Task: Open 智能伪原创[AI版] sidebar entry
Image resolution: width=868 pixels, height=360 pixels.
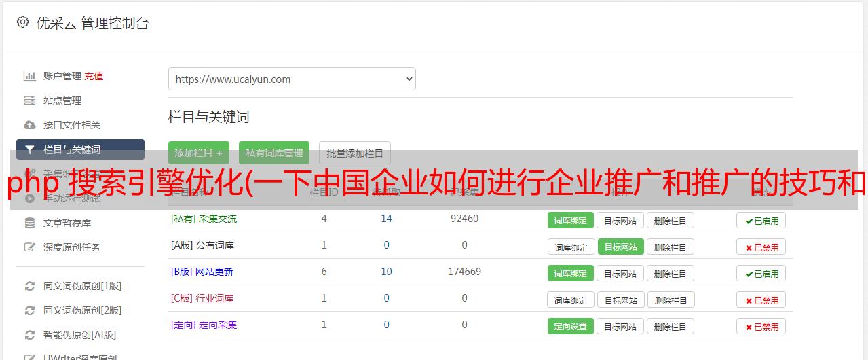Action: tap(80, 335)
